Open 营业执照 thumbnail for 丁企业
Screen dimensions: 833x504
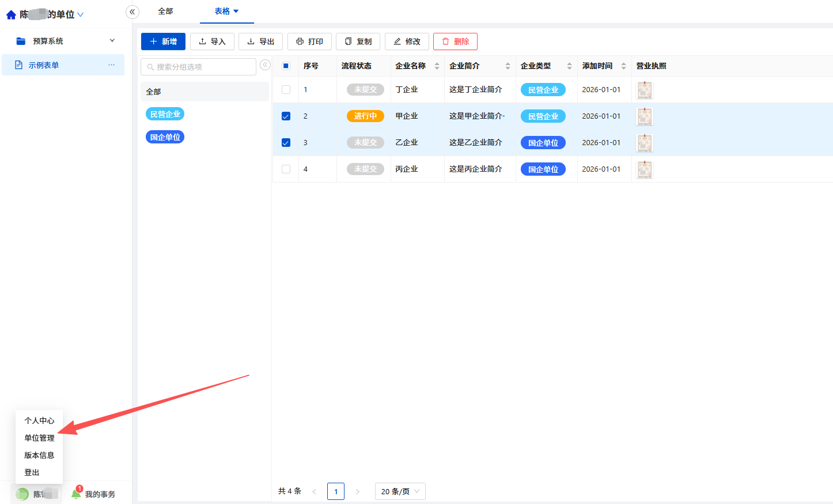pos(644,90)
